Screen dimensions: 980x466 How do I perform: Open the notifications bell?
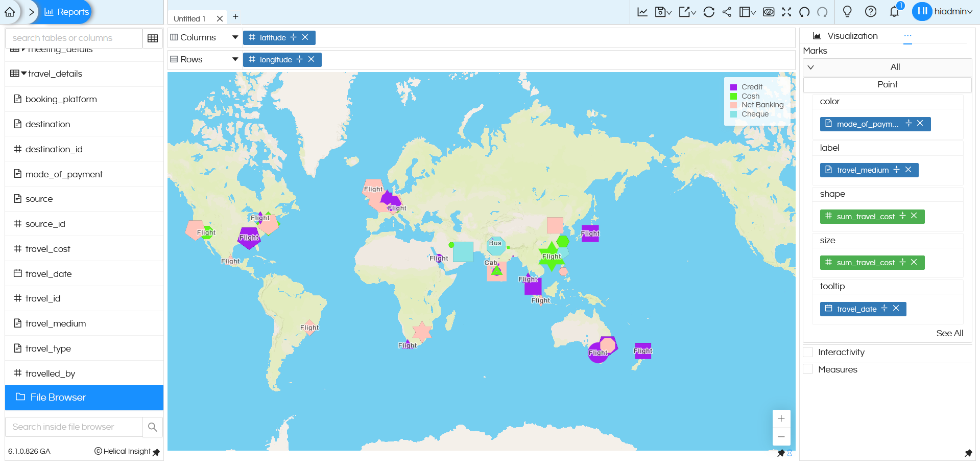(x=894, y=11)
